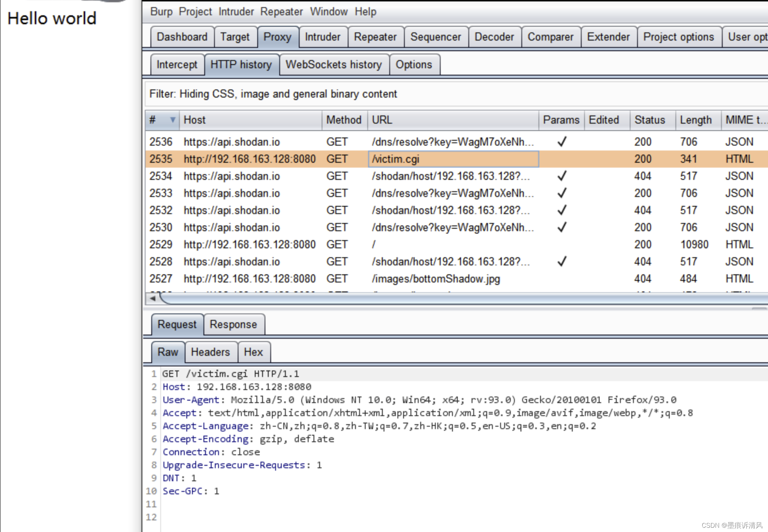Sort history by Host column

coord(251,120)
